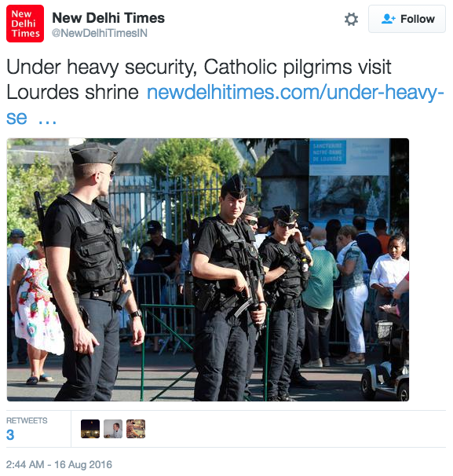The height and width of the screenshot is (476, 453).
Task: Click the "se" continuation of the link
Action: pos(16,118)
